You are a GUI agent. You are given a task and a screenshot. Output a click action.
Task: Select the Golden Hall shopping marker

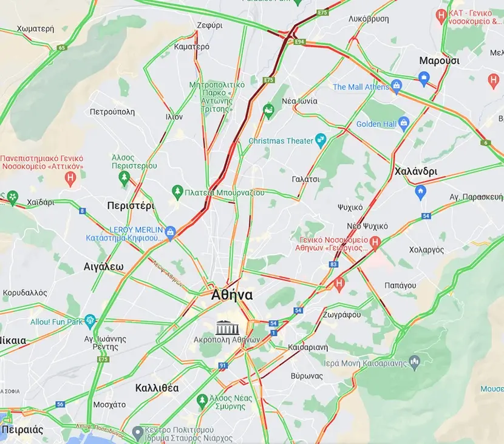(404, 123)
